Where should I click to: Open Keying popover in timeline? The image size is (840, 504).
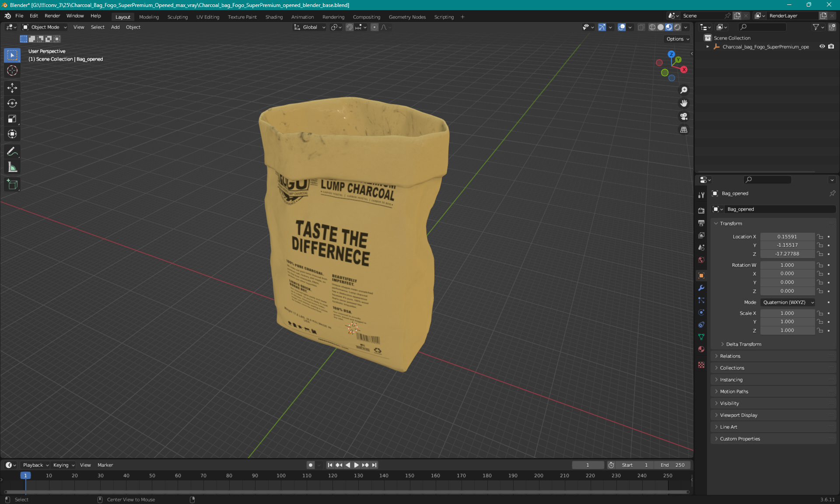point(63,465)
